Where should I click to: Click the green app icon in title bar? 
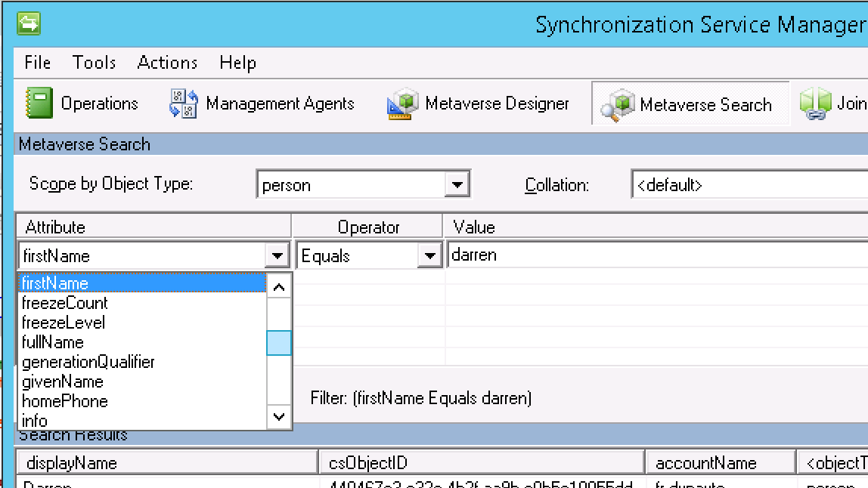(29, 24)
